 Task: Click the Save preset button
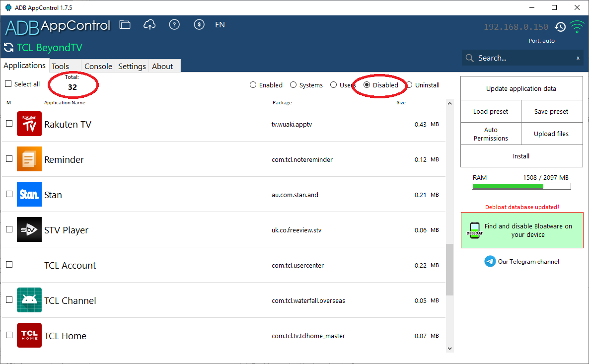click(x=551, y=112)
